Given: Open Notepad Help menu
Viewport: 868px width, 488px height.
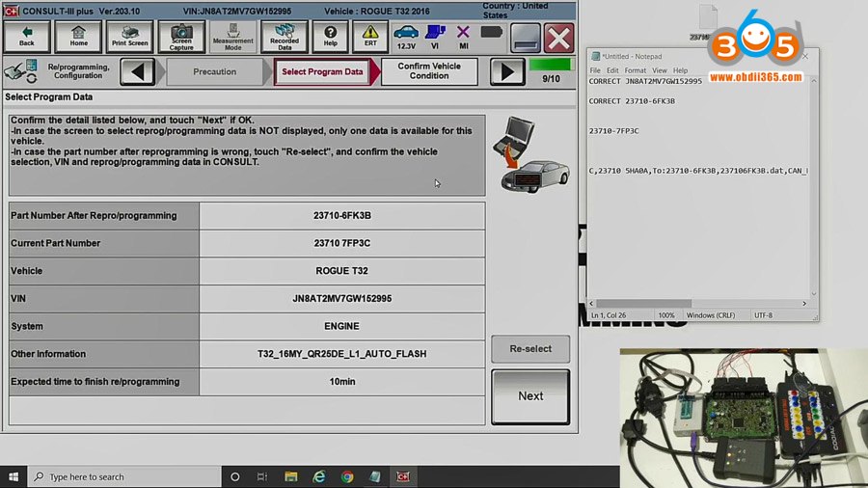Looking at the screenshot, I should point(680,70).
